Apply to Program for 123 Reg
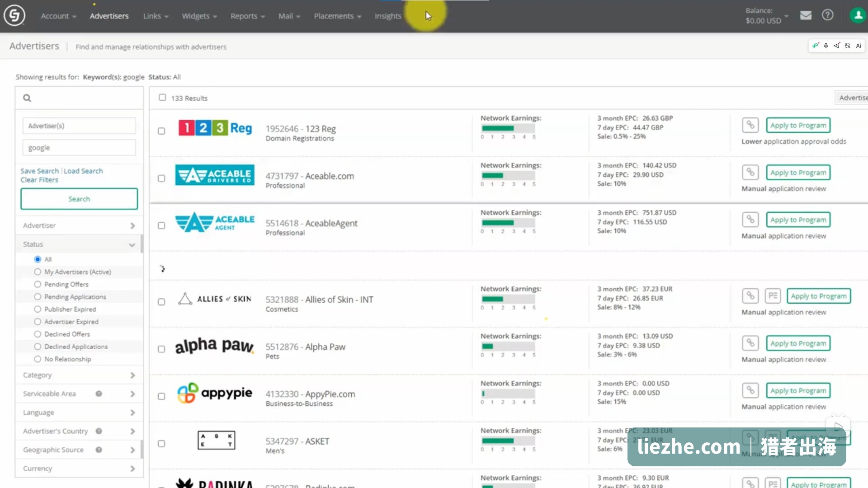Viewport: 868px width, 488px height. tap(798, 125)
